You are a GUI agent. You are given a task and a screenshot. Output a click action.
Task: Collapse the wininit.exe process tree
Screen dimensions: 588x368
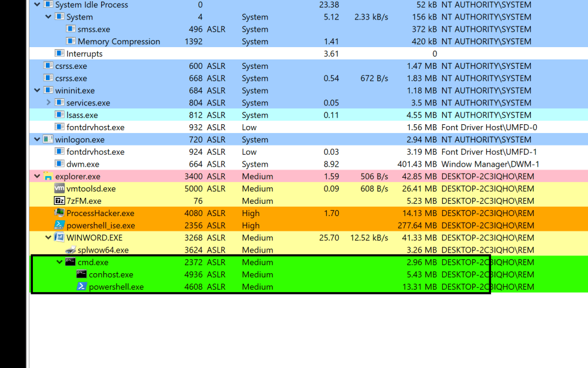[38, 91]
